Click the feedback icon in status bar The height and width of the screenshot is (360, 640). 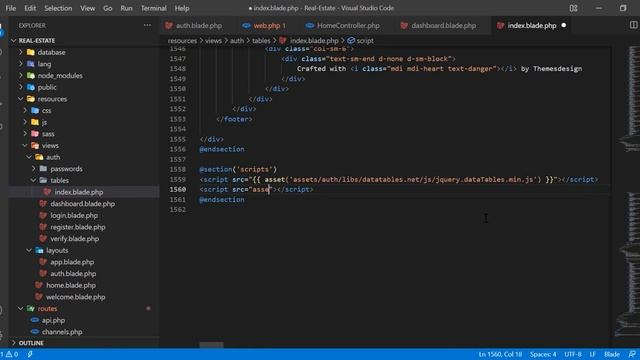632,354
